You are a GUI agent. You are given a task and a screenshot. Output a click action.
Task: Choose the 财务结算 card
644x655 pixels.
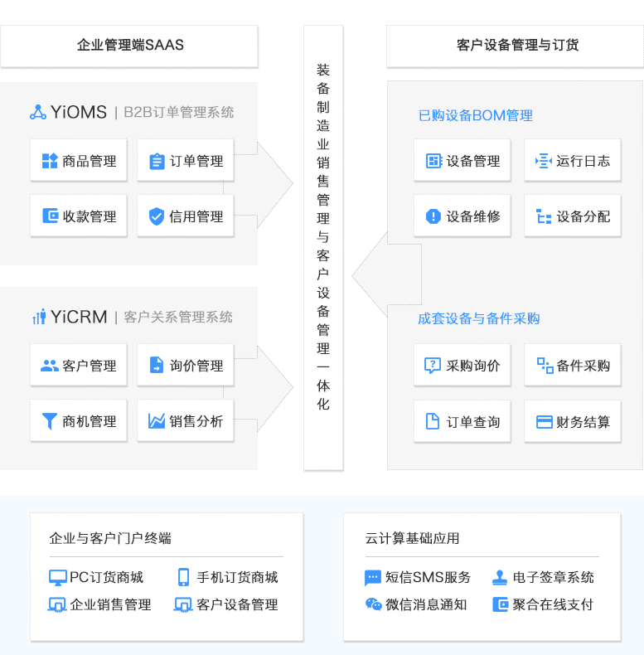(573, 421)
